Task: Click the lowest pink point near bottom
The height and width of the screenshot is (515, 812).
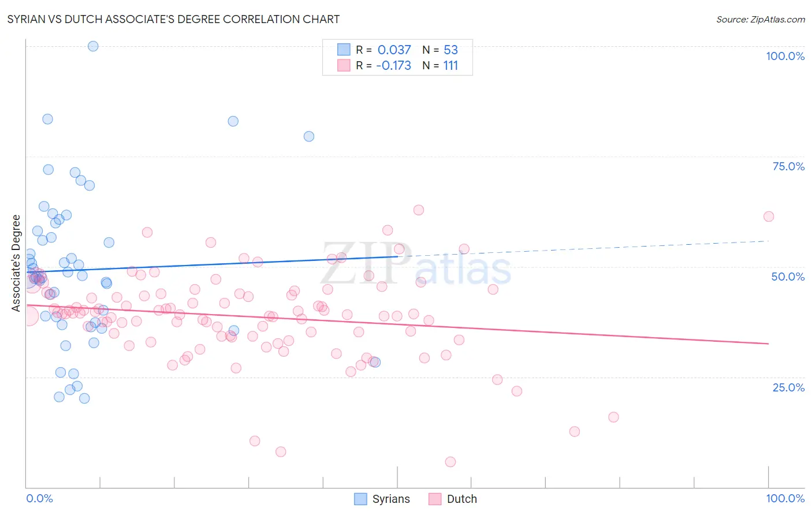Action: tap(450, 462)
